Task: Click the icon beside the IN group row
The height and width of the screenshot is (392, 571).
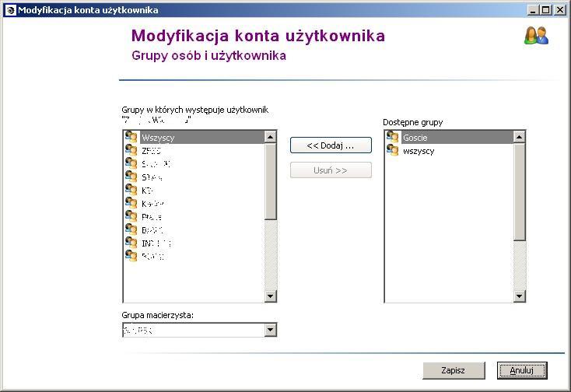Action: click(131, 243)
